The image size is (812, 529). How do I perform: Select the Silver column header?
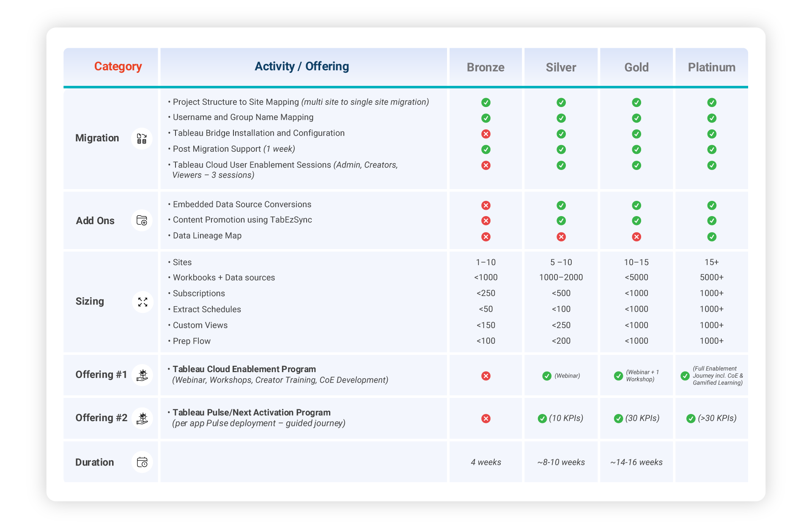coord(561,67)
